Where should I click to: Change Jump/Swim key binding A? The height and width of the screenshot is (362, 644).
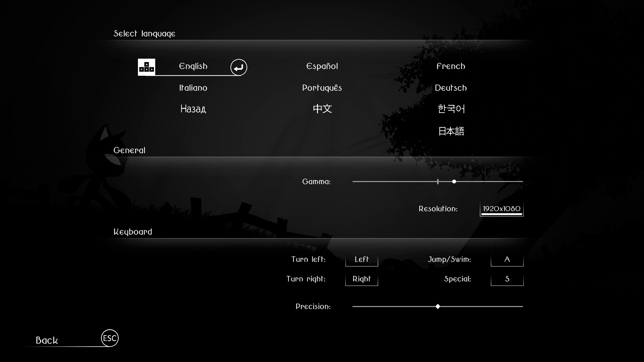tap(507, 259)
